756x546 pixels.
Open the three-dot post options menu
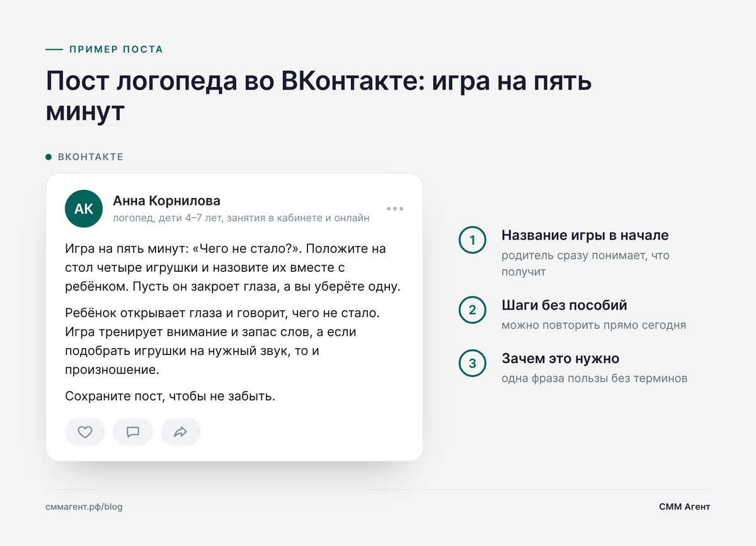[395, 209]
